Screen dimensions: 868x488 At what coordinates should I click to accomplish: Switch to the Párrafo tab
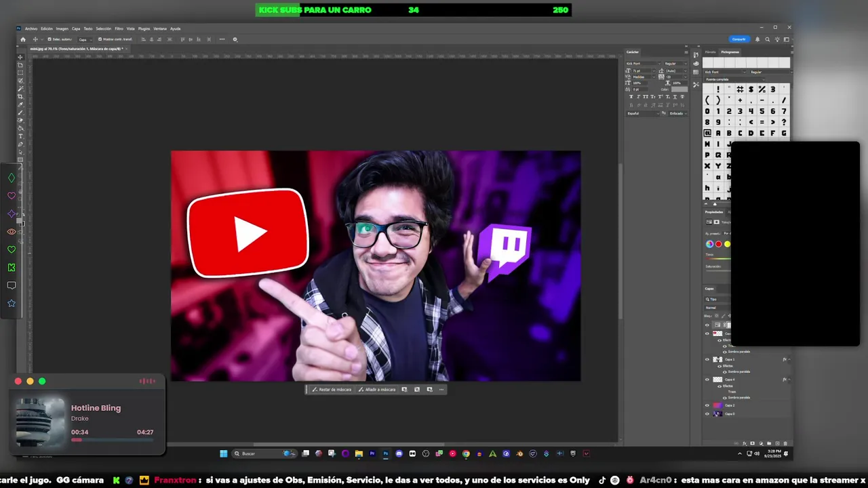710,52
